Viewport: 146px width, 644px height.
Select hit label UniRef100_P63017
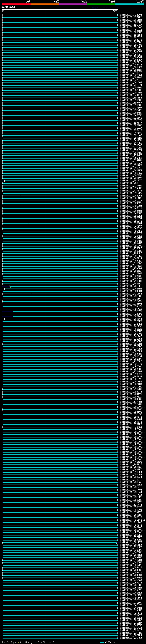pos(131,517)
